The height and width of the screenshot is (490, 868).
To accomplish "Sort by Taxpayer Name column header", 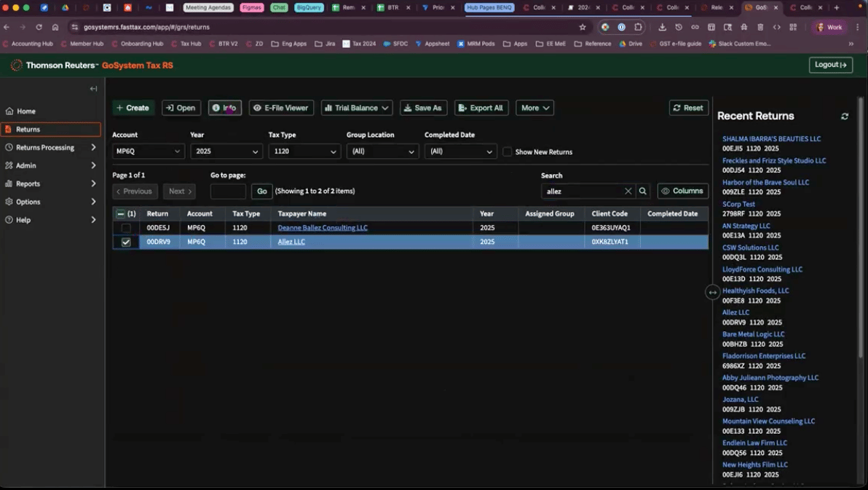I will coord(301,214).
